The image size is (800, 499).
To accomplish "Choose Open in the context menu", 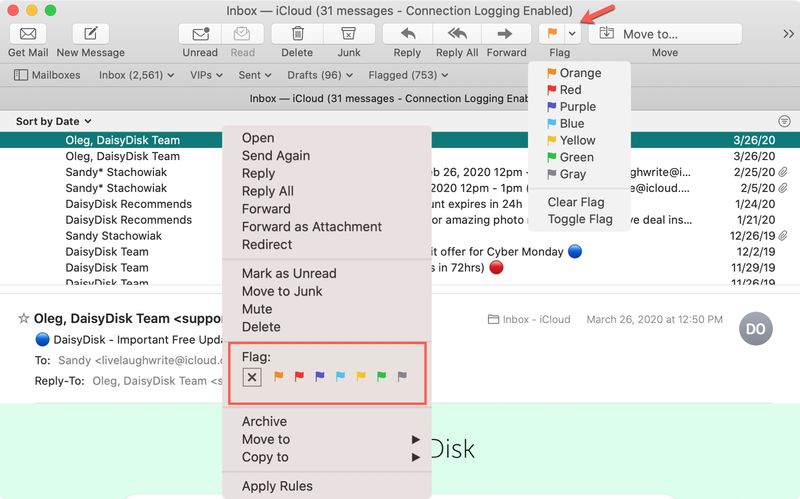I will [x=327, y=138].
